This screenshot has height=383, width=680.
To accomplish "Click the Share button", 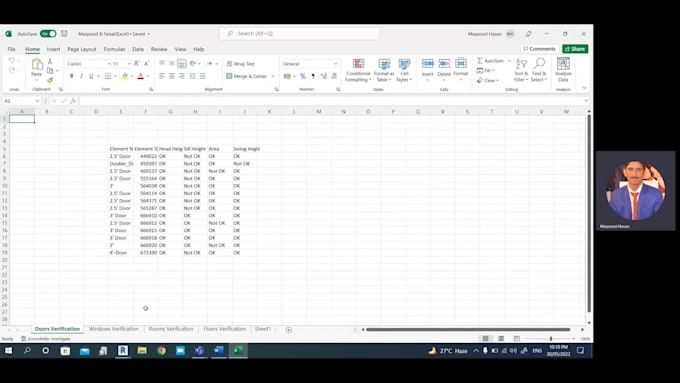I will (x=575, y=49).
